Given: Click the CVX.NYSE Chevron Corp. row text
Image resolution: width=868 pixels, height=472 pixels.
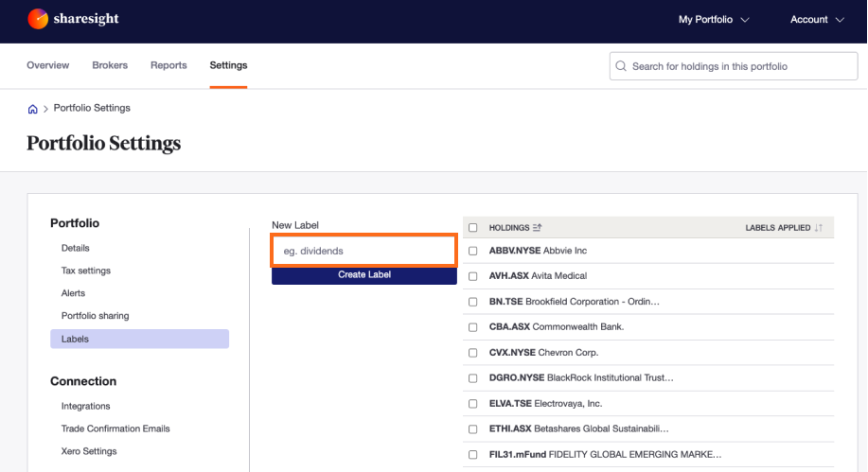Looking at the screenshot, I should coord(543,353).
